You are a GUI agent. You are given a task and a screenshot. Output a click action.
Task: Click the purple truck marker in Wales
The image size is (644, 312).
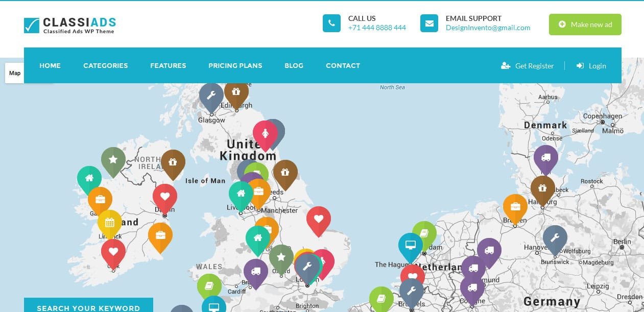255,273
